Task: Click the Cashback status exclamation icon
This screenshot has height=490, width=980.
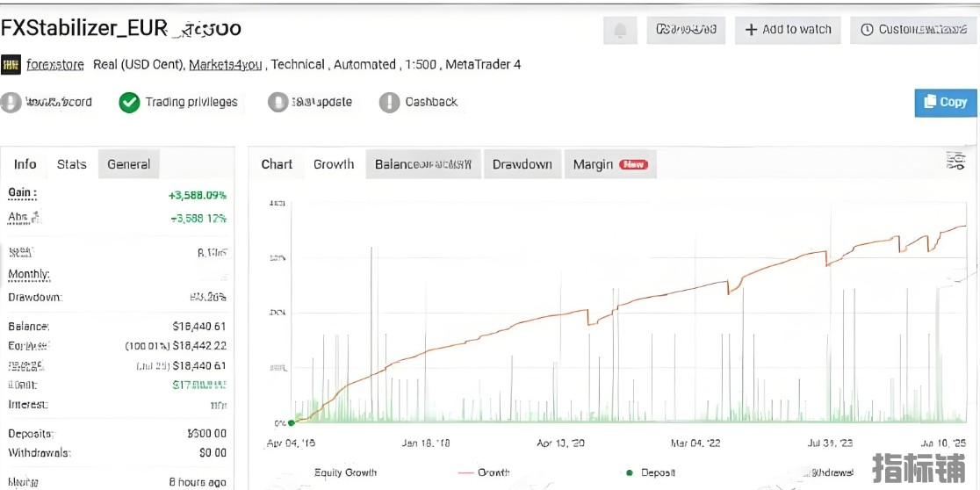Action: coord(389,103)
